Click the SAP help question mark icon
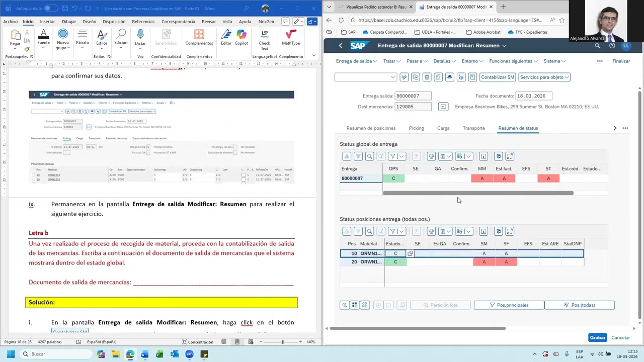The width and height of the screenshot is (644, 362). point(612,45)
